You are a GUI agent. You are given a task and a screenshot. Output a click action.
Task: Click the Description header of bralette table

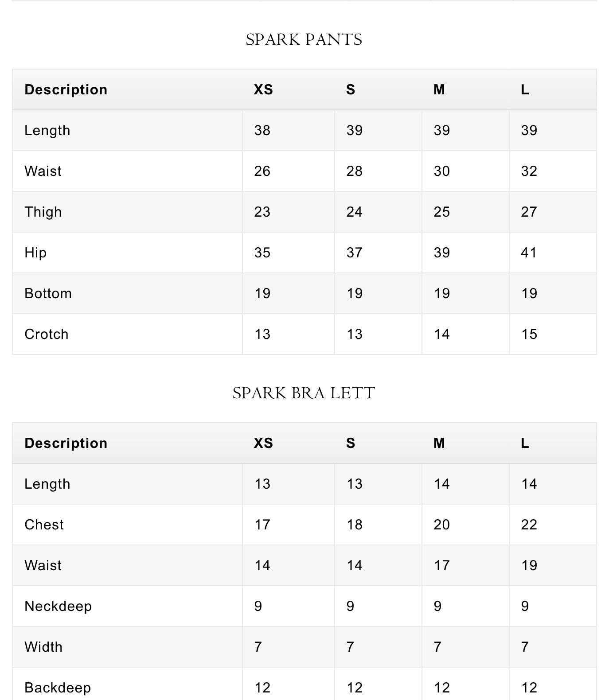pyautogui.click(x=66, y=443)
